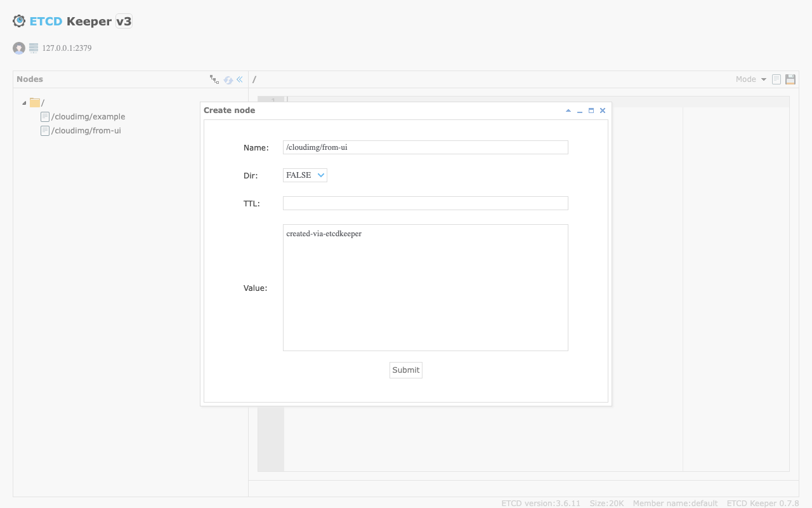Refresh the Nodes panel
The image size is (812, 508).
pyautogui.click(x=228, y=79)
